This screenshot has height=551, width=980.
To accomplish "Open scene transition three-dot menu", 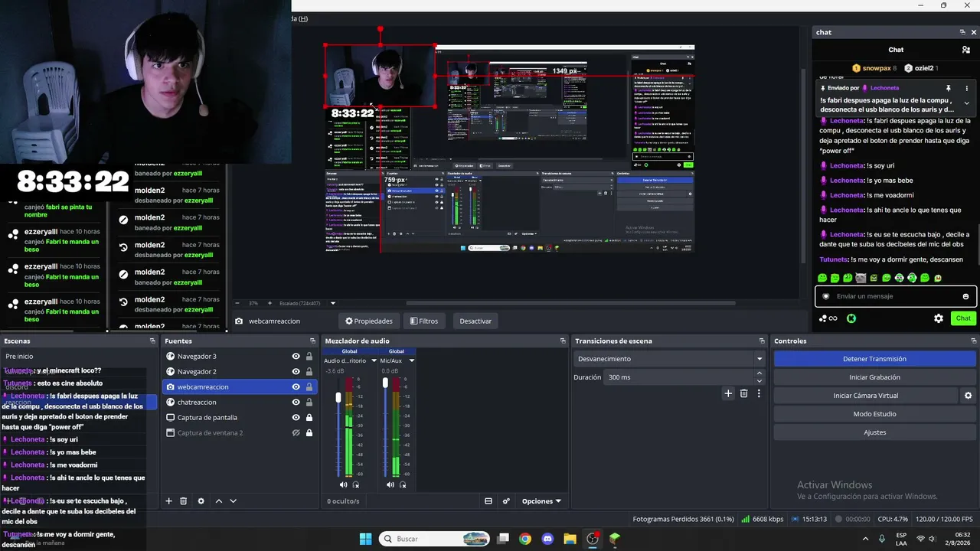I will (759, 393).
